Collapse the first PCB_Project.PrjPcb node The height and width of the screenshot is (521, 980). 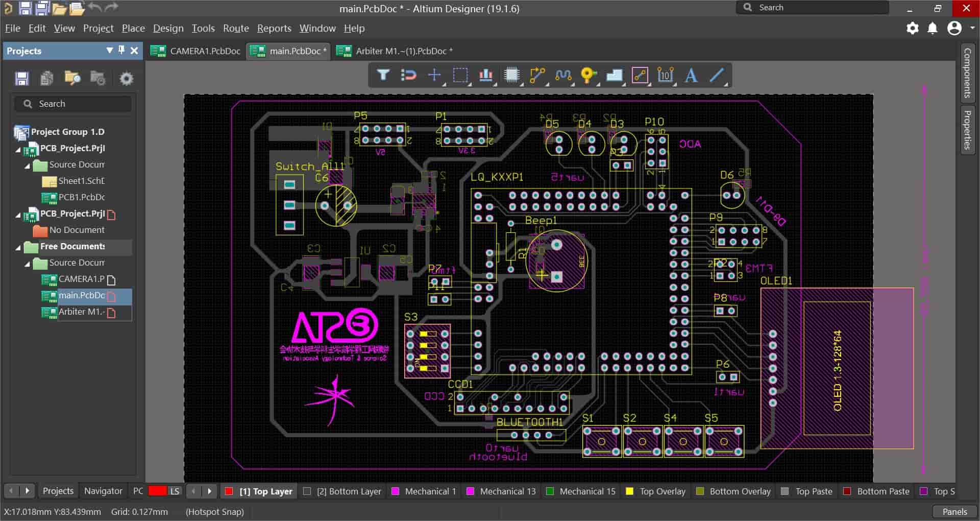(x=18, y=149)
